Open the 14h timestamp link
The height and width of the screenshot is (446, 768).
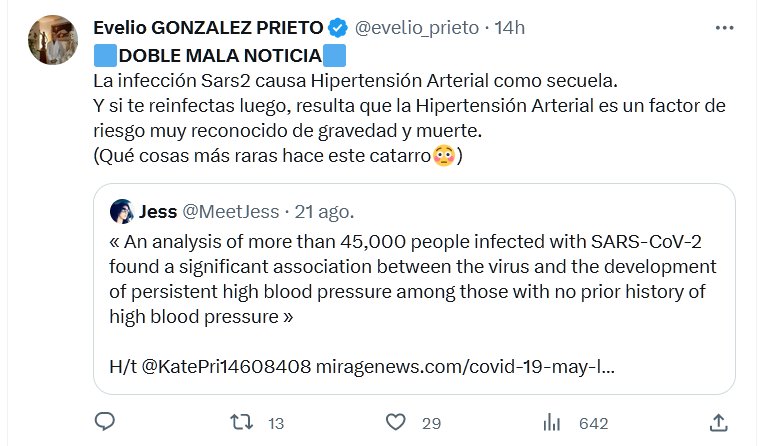[x=508, y=28]
